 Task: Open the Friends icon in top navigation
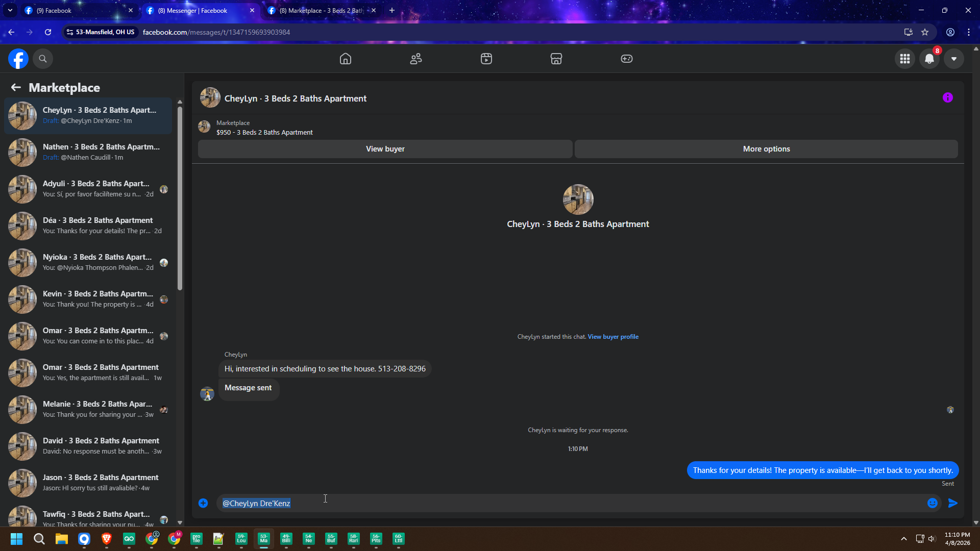click(x=416, y=59)
